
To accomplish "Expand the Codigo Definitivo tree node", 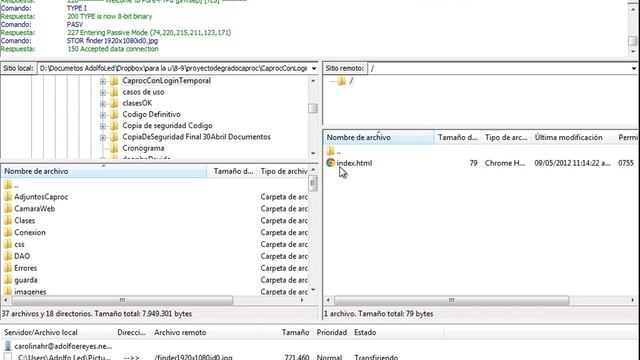I will [x=103, y=115].
